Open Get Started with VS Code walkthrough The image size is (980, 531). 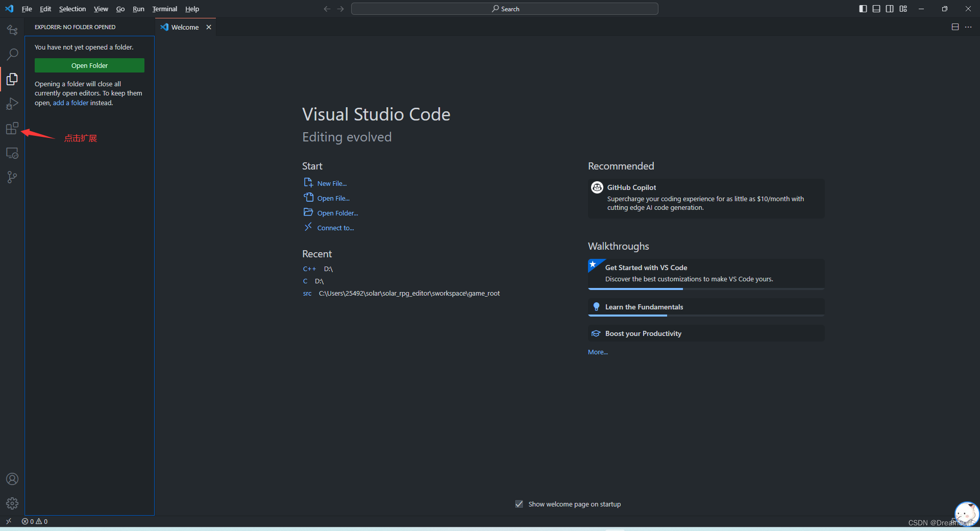(x=706, y=274)
